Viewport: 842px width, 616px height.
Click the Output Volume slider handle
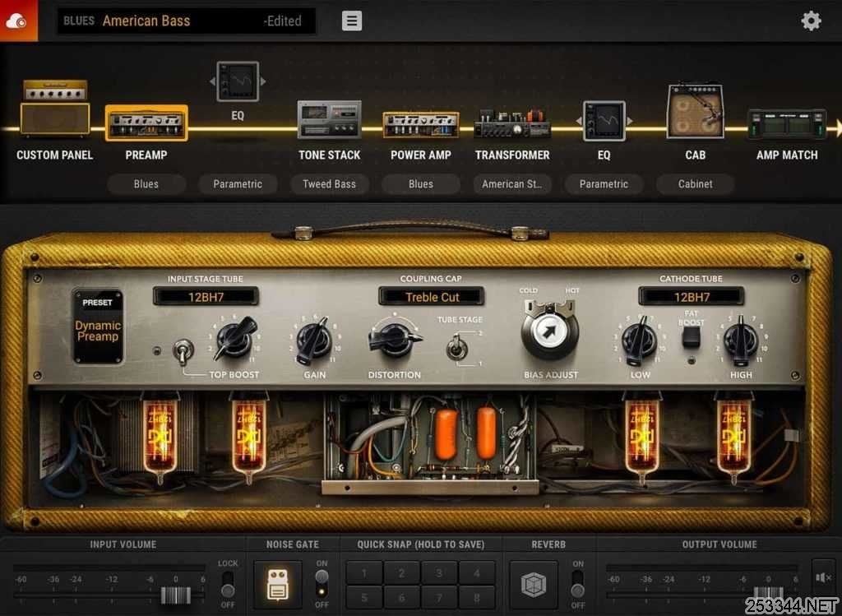(768, 595)
